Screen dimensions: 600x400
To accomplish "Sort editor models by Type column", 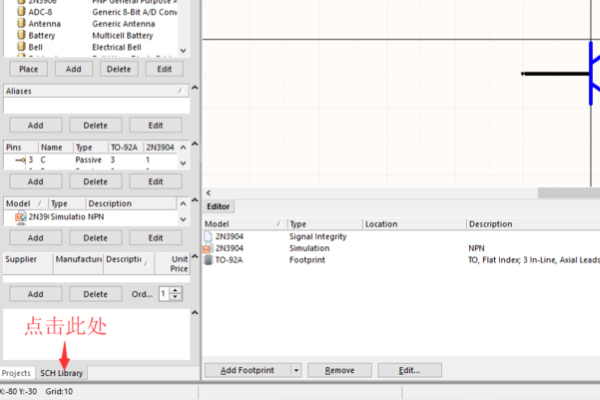I will tap(324, 224).
